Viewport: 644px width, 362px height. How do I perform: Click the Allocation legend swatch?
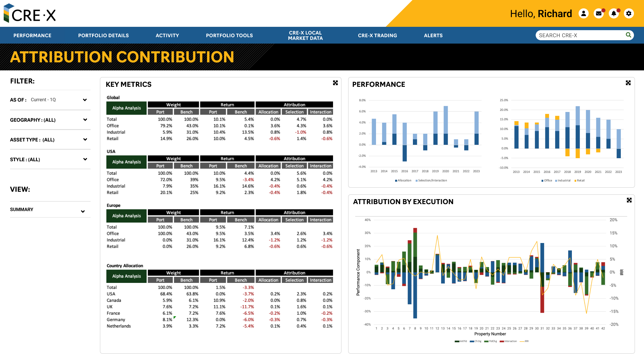(396, 181)
